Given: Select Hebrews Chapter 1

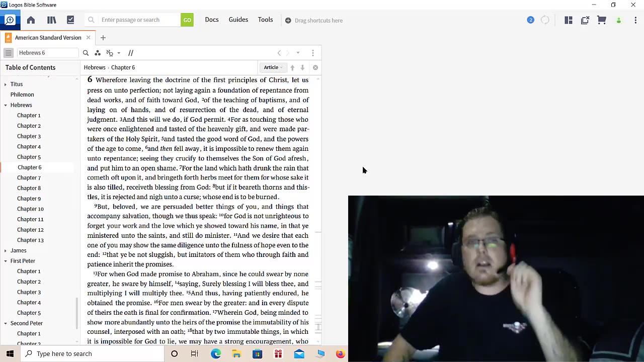Looking at the screenshot, I should (x=29, y=115).
